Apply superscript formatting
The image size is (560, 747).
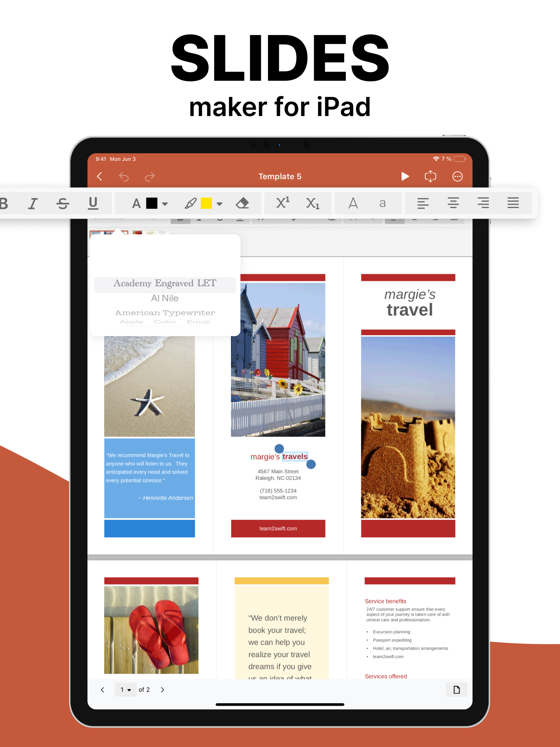point(283,203)
